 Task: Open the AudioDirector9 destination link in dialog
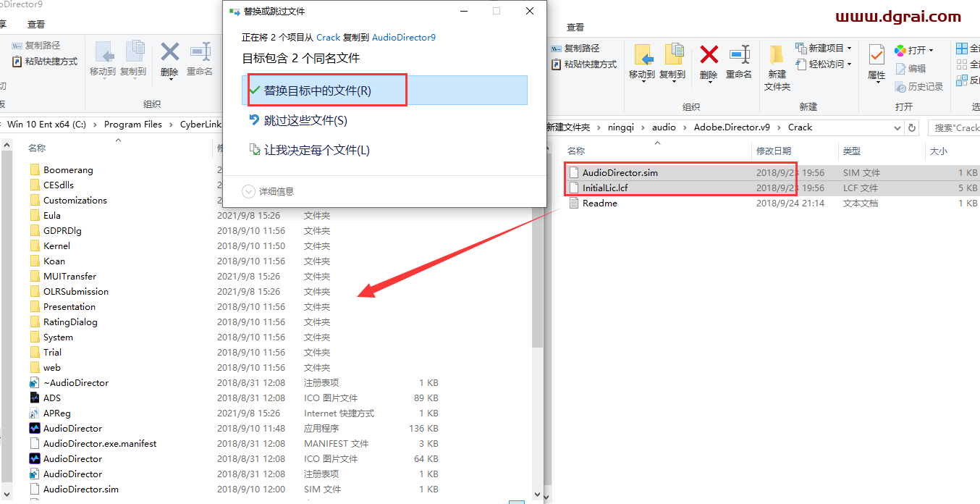[x=404, y=37]
